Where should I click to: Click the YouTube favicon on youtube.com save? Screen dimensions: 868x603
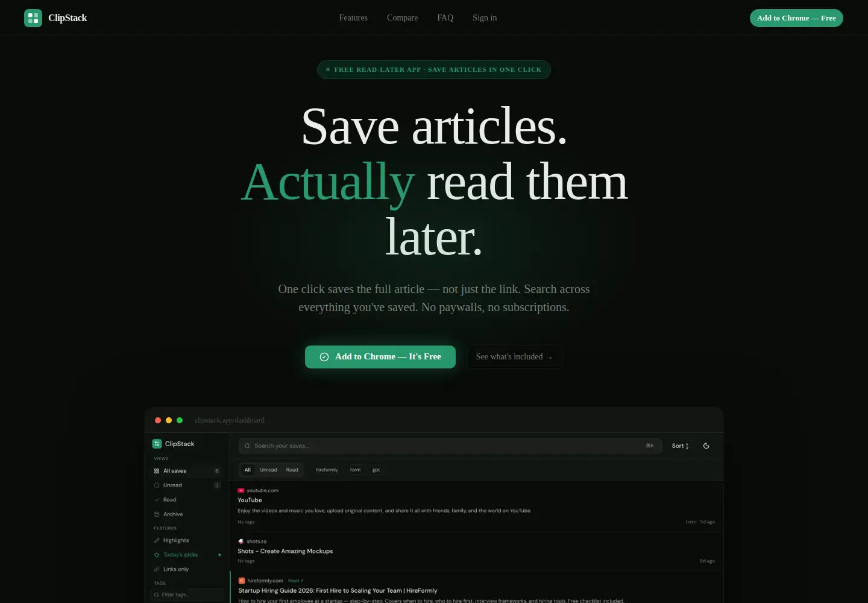click(x=241, y=491)
